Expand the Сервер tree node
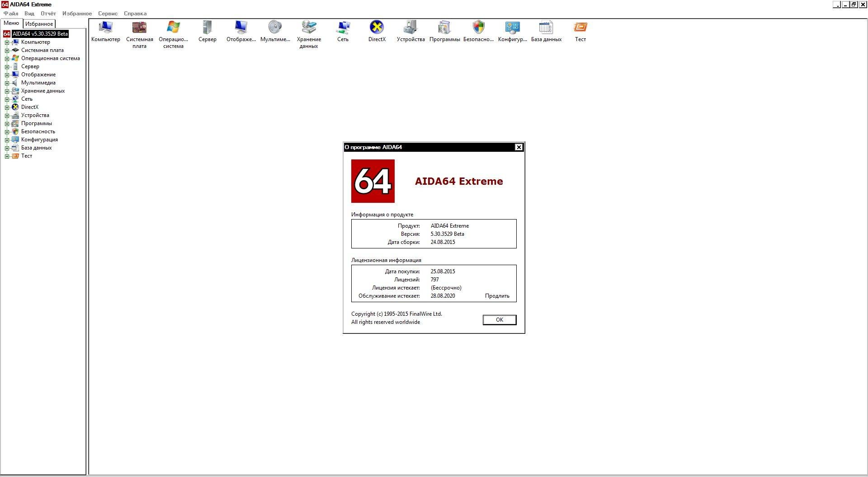The image size is (868, 477). tap(7, 67)
